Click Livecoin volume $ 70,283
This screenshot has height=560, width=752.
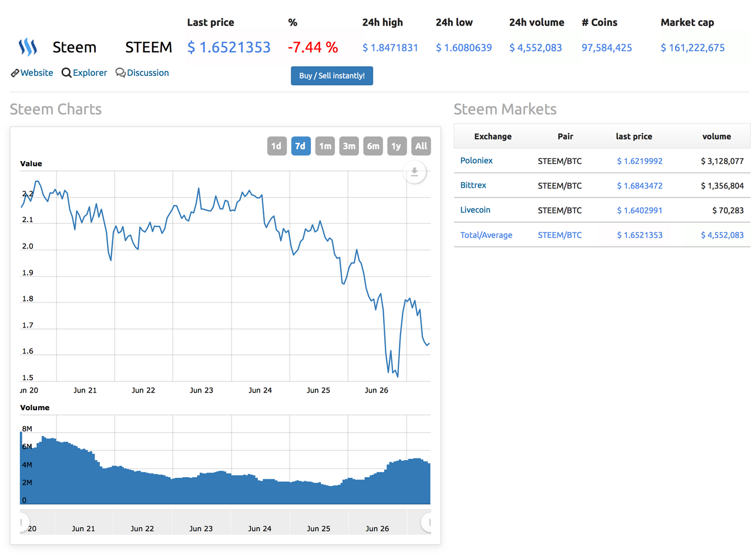coord(728,210)
